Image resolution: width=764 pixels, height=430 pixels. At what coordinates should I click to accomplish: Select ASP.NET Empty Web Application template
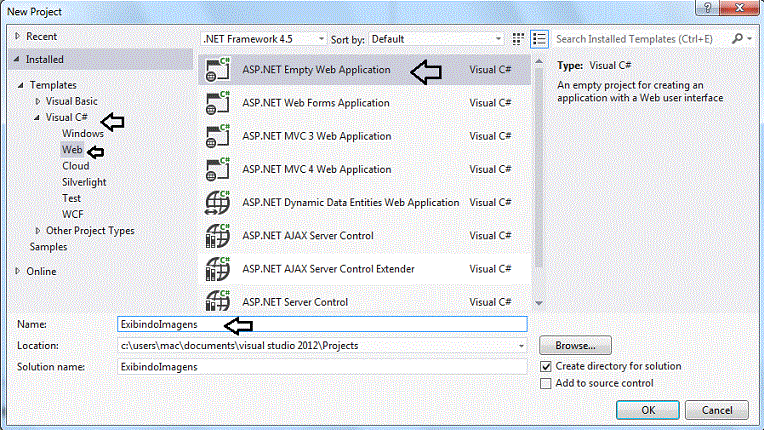[x=364, y=69]
